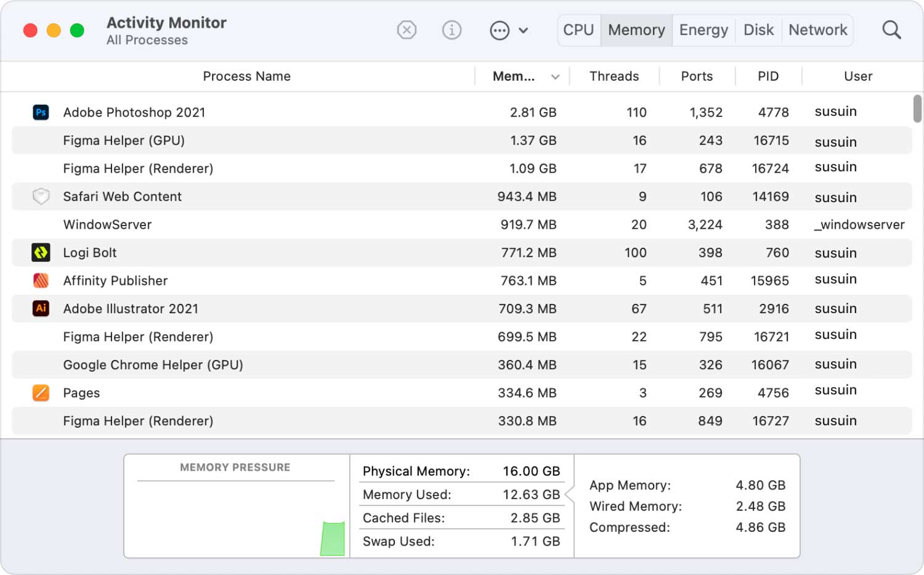
Task: Click the Pages app icon
Action: [x=41, y=393]
